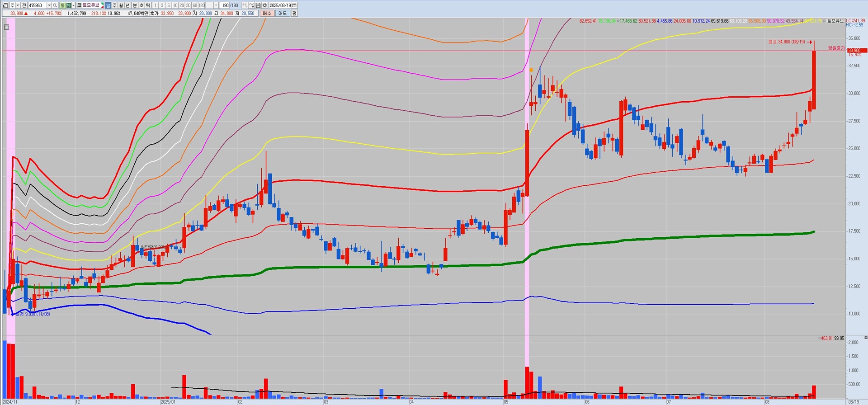Viewport: 868px width, 405px height.
Task: Click the green 뉴 news icon
Action: click(x=69, y=5)
